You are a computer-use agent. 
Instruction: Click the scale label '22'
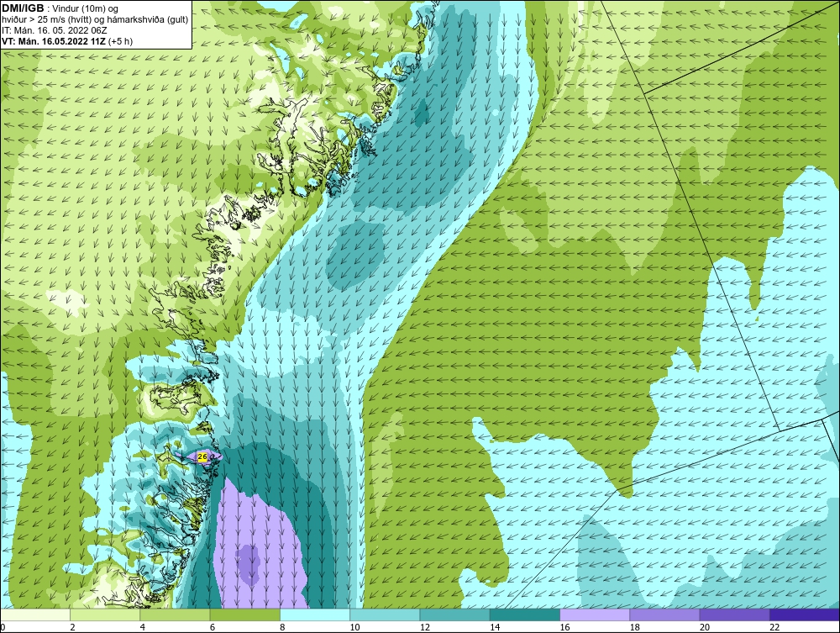pyautogui.click(x=774, y=628)
